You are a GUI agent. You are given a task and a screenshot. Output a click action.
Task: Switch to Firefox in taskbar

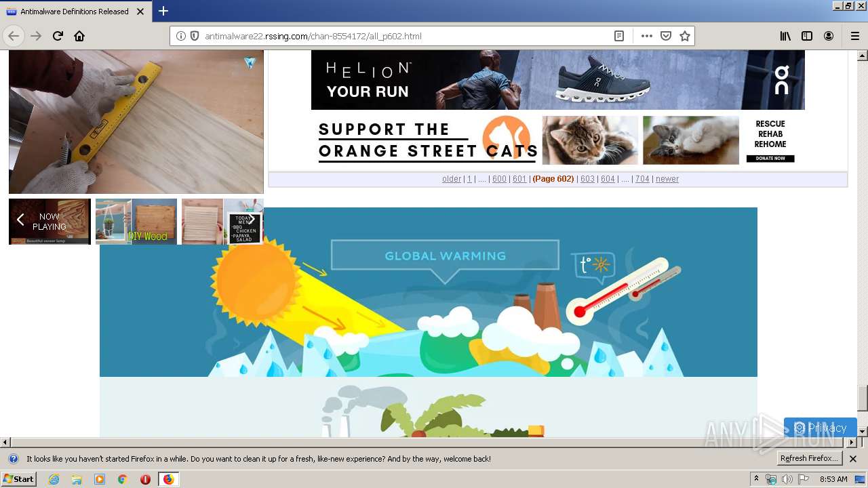[x=168, y=479]
